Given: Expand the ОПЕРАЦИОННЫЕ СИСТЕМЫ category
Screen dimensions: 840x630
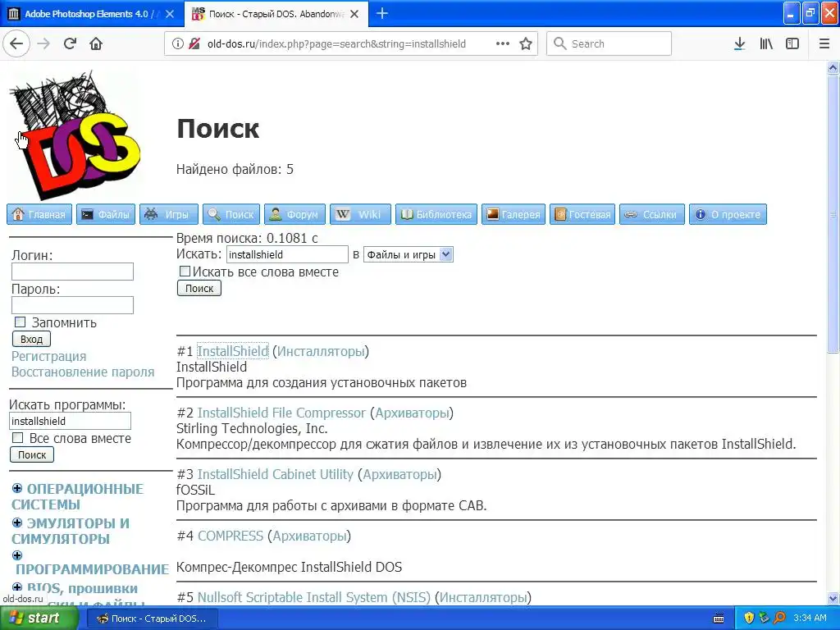Looking at the screenshot, I should click(x=17, y=488).
